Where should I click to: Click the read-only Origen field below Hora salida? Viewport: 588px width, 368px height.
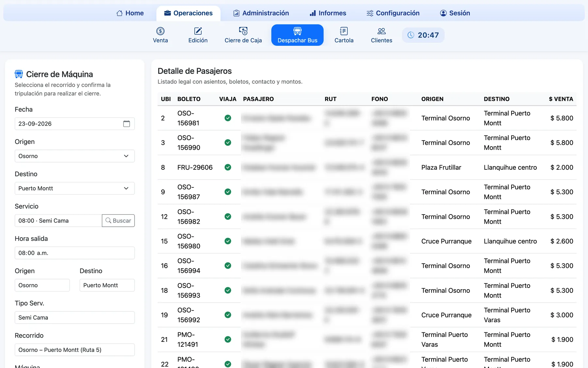coord(42,285)
